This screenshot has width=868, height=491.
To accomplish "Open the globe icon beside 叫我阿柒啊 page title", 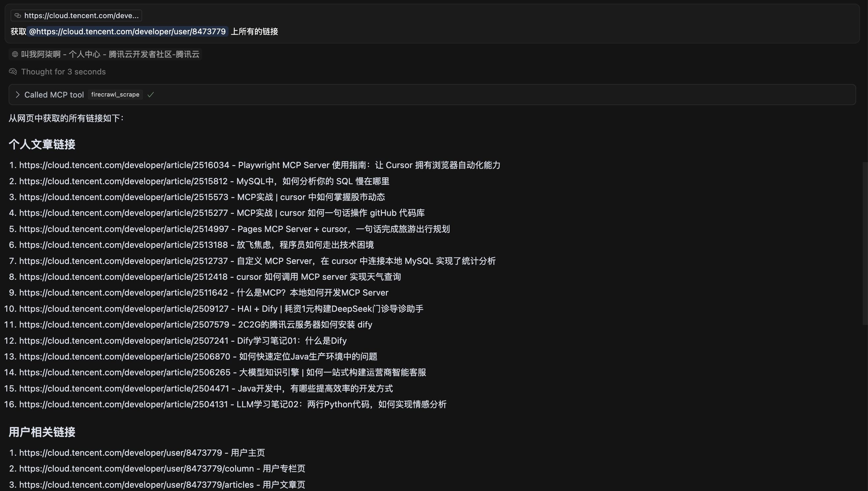I will point(15,54).
